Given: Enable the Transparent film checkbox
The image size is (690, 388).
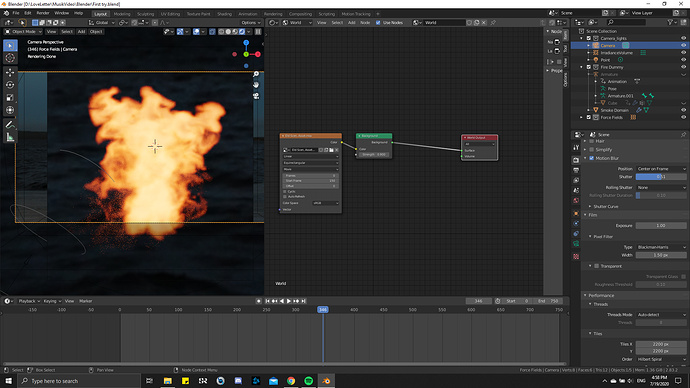Looking at the screenshot, I should click(597, 266).
